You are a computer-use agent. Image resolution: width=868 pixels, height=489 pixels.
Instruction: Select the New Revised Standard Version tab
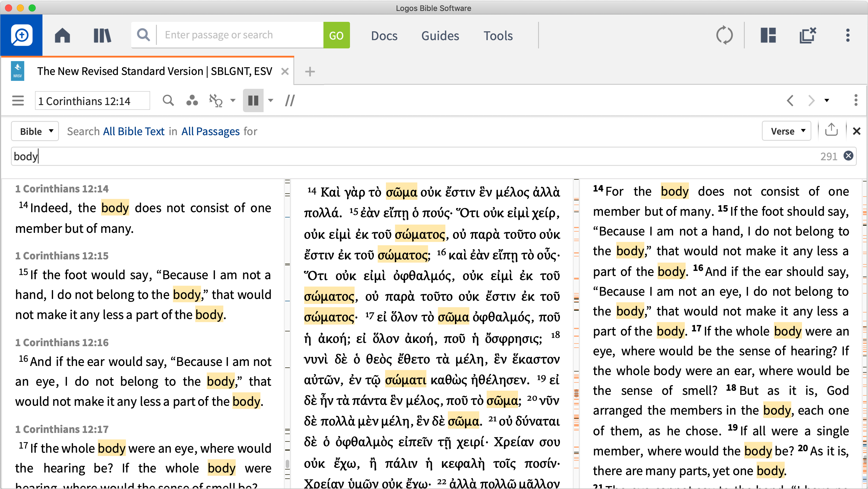pos(154,71)
